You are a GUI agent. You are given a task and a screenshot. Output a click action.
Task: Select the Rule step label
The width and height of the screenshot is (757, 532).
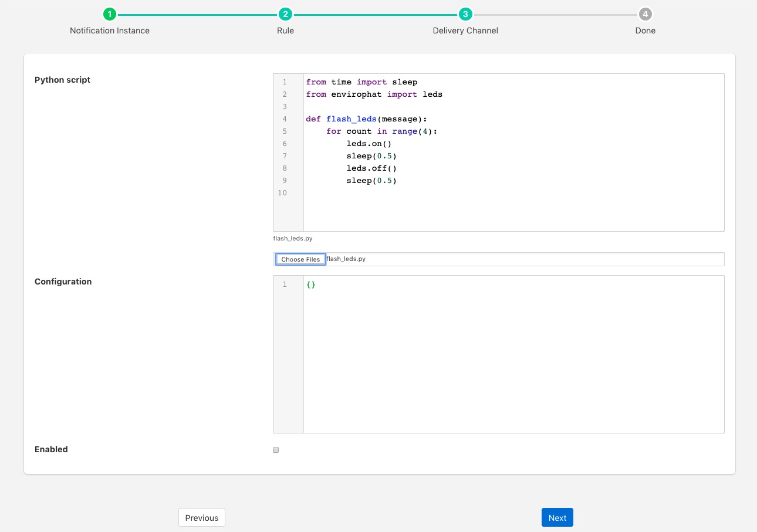[x=285, y=31]
